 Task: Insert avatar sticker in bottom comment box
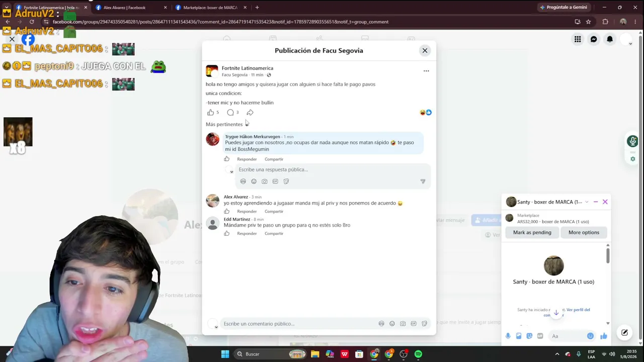click(381, 324)
